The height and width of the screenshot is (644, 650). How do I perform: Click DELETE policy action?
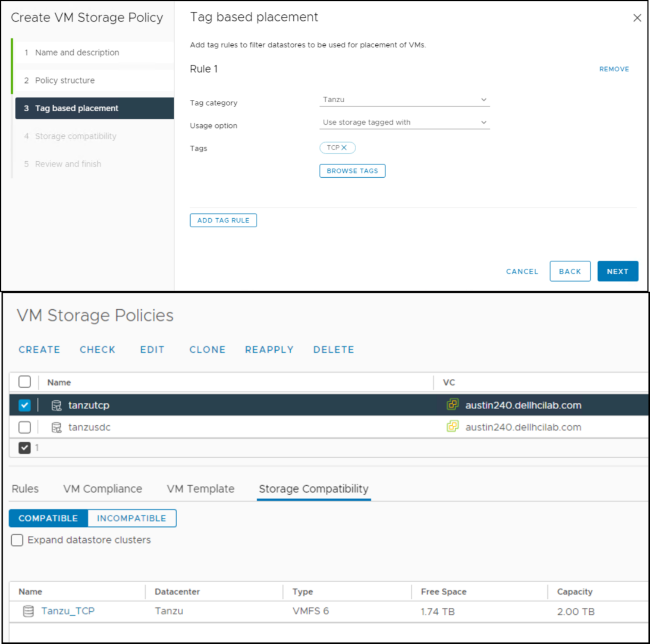point(334,350)
